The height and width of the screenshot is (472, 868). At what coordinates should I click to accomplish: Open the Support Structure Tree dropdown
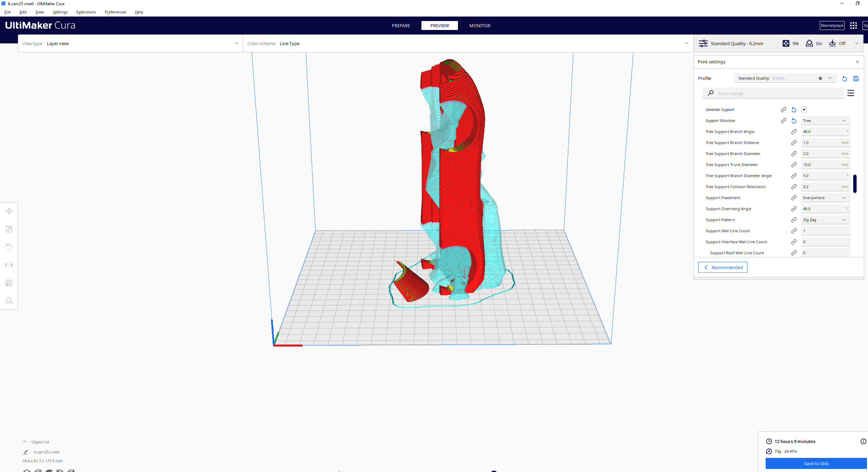(825, 121)
